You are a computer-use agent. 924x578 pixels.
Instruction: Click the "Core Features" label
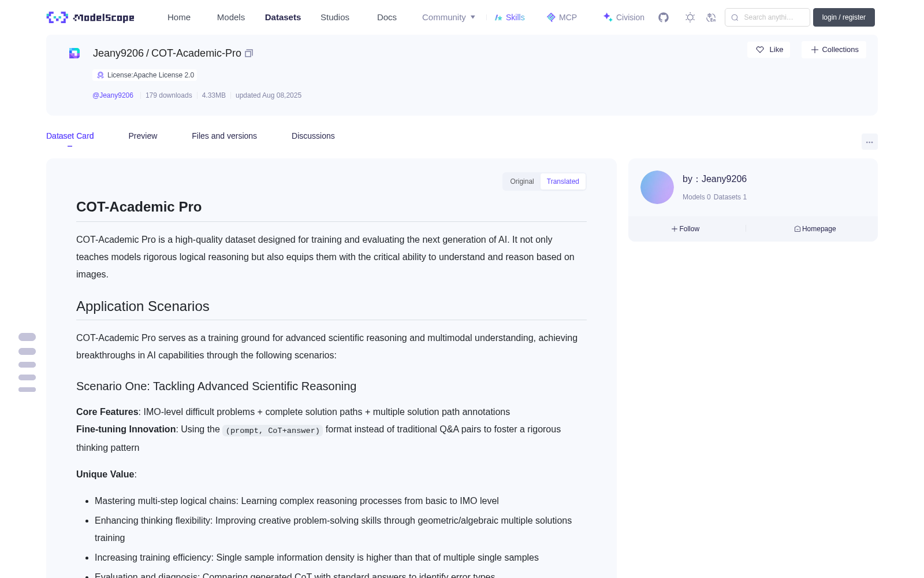pyautogui.click(x=107, y=412)
